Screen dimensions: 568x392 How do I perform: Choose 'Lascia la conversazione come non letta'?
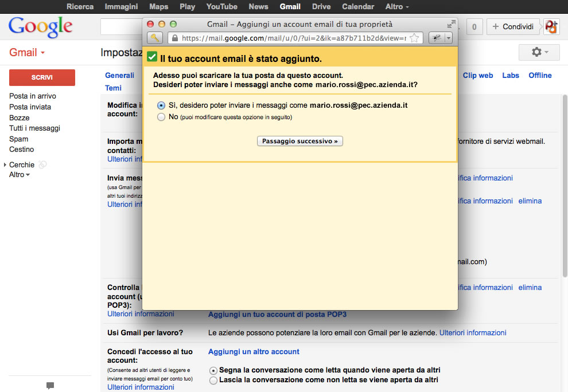213,380
